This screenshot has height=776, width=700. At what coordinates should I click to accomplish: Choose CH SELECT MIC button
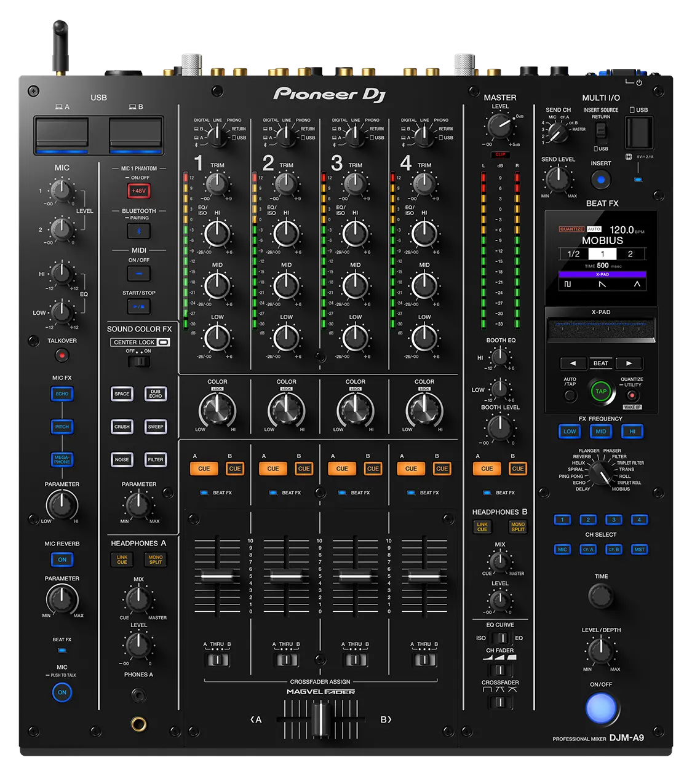pos(562,550)
